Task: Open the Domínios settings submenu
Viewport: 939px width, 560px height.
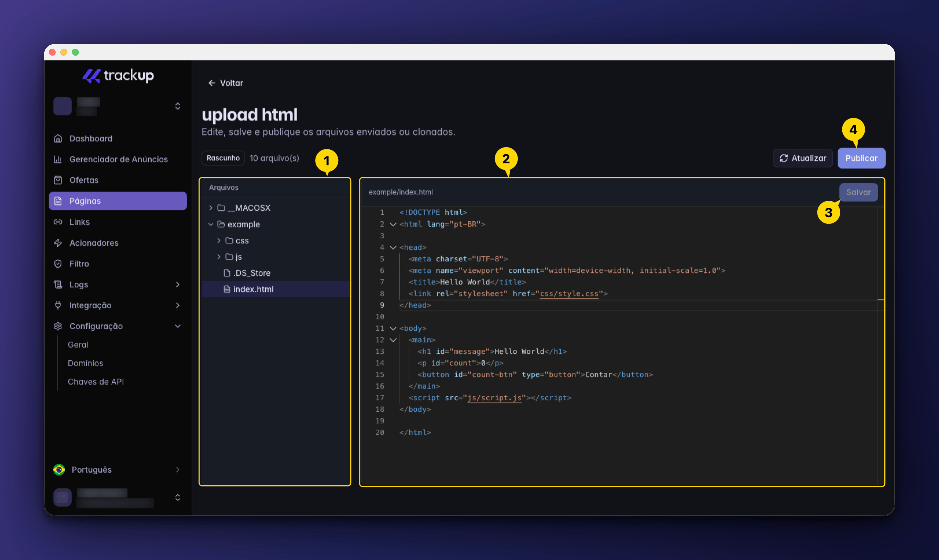Action: (x=86, y=363)
